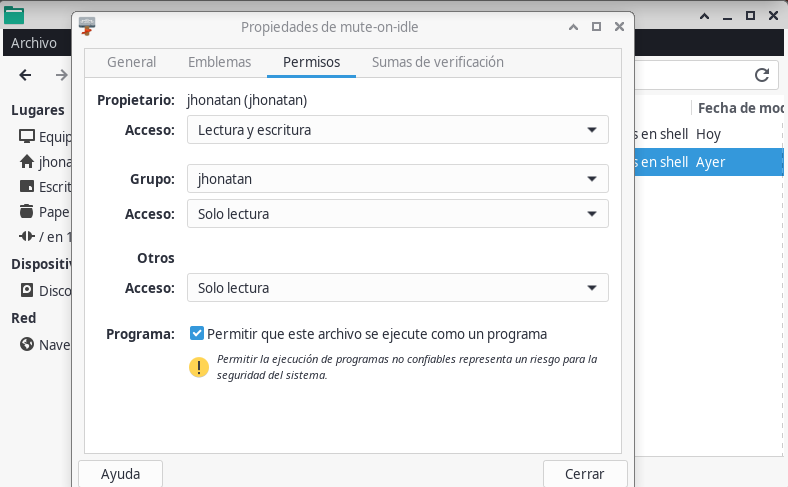
Task: Open the network browse globe icon
Action: [x=27, y=344]
